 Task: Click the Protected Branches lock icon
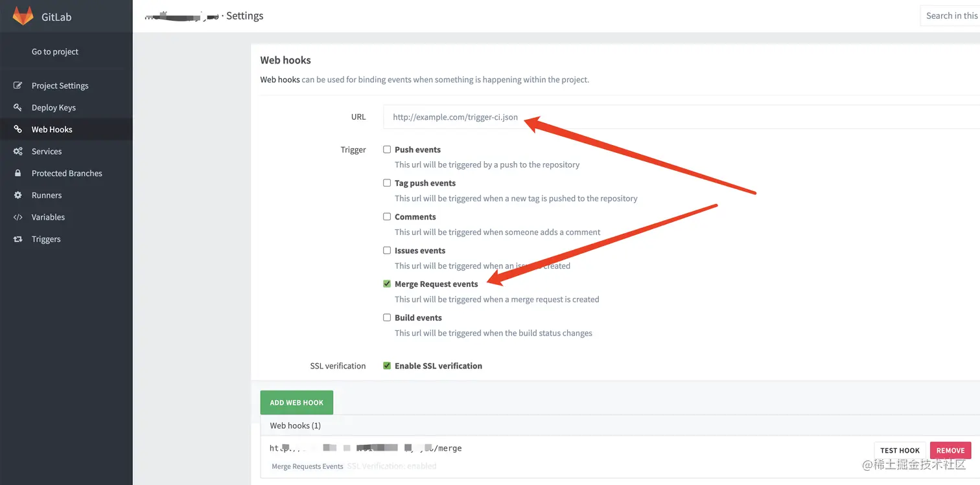(x=18, y=174)
